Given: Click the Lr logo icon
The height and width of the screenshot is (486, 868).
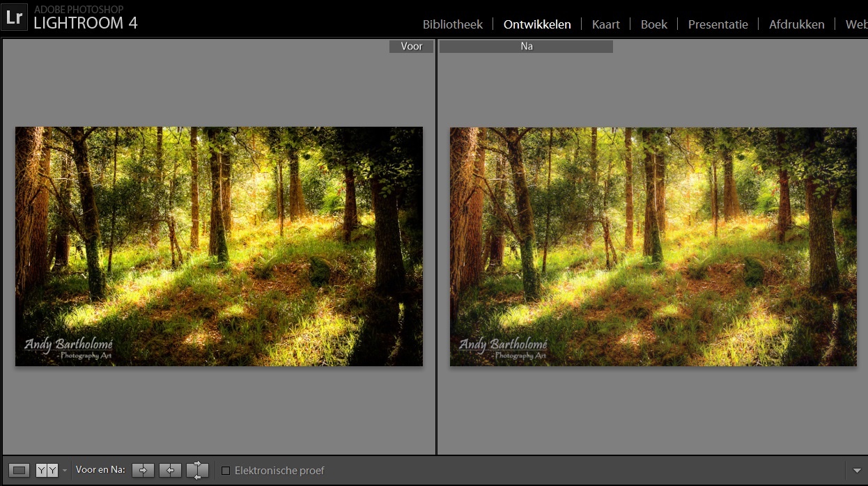Looking at the screenshot, I should pos(14,17).
